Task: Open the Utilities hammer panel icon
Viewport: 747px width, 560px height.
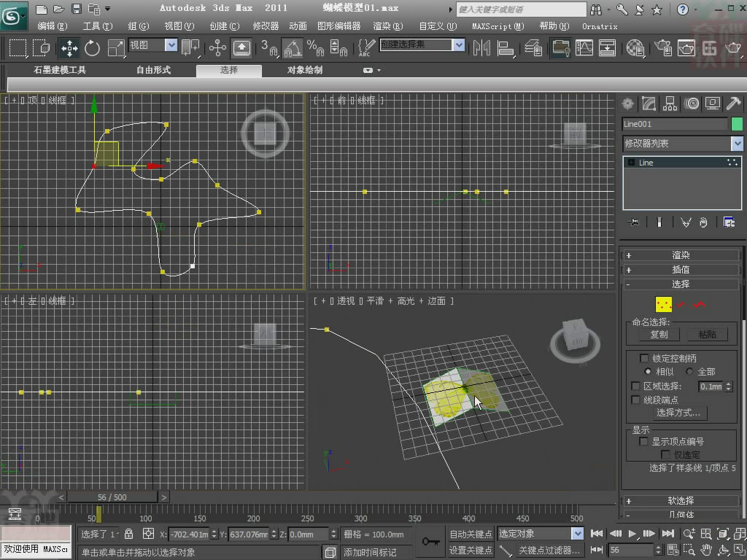Action: coord(734,104)
